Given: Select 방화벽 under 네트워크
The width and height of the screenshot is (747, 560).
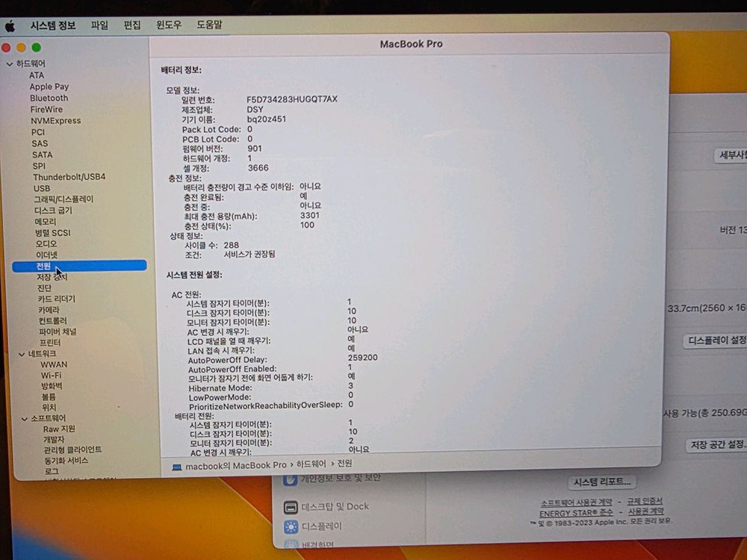Looking at the screenshot, I should [x=52, y=386].
